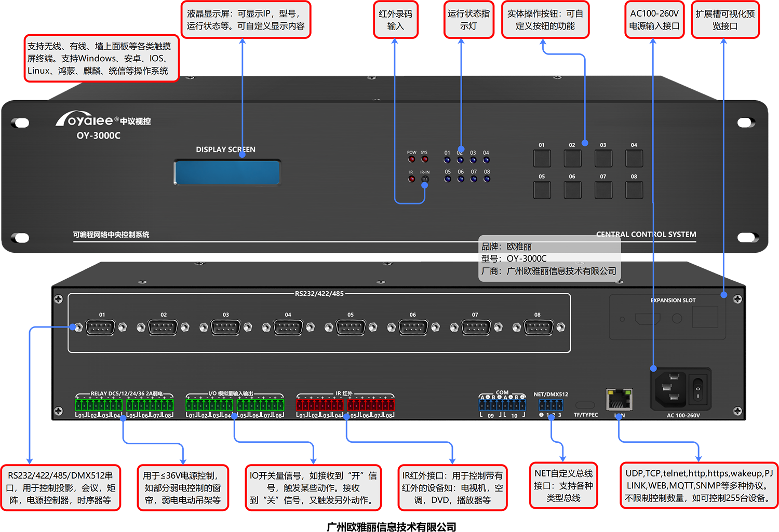Image resolution: width=779 pixels, height=532 pixels.
Task: Click the TF/TYPEC slot
Action: click(x=585, y=405)
